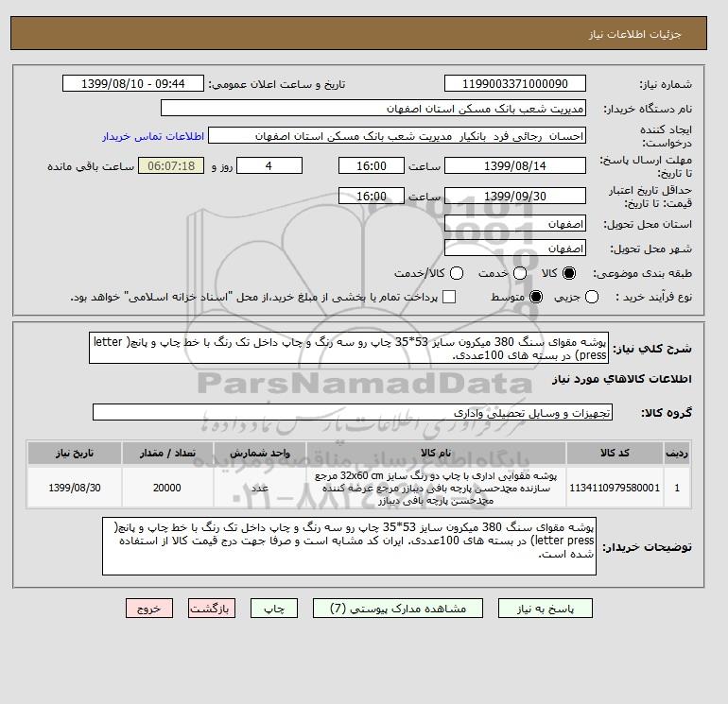Choose the 'کالا/خدمت' radio option
This screenshot has width=728, height=704.
point(457,273)
